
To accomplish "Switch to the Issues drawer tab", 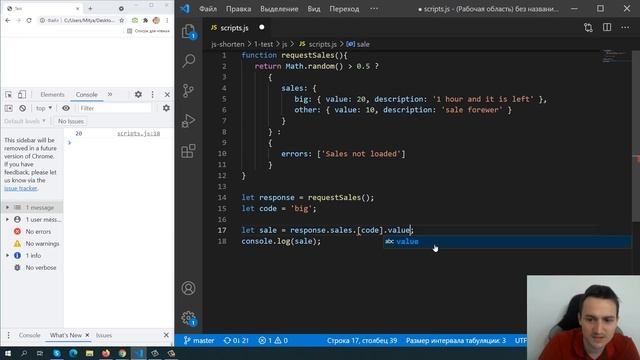I will 104,335.
